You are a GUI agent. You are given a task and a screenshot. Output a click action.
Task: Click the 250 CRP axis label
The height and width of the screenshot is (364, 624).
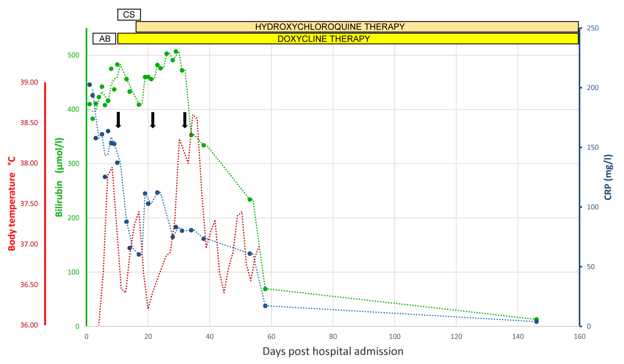point(593,28)
